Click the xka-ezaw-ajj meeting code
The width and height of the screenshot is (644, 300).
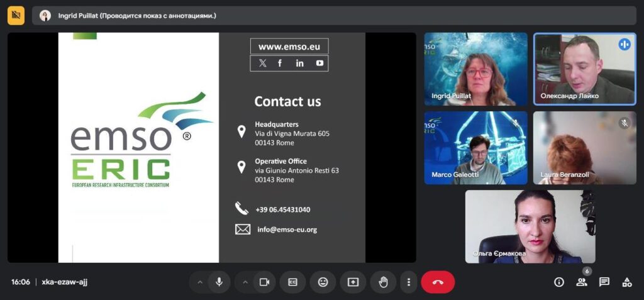pos(64,282)
